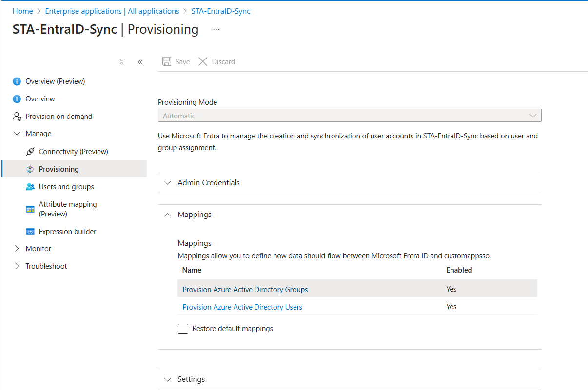Screen dimensions: 588x390
Task: Check the Restore default mappings checkbox
Action: (183, 329)
